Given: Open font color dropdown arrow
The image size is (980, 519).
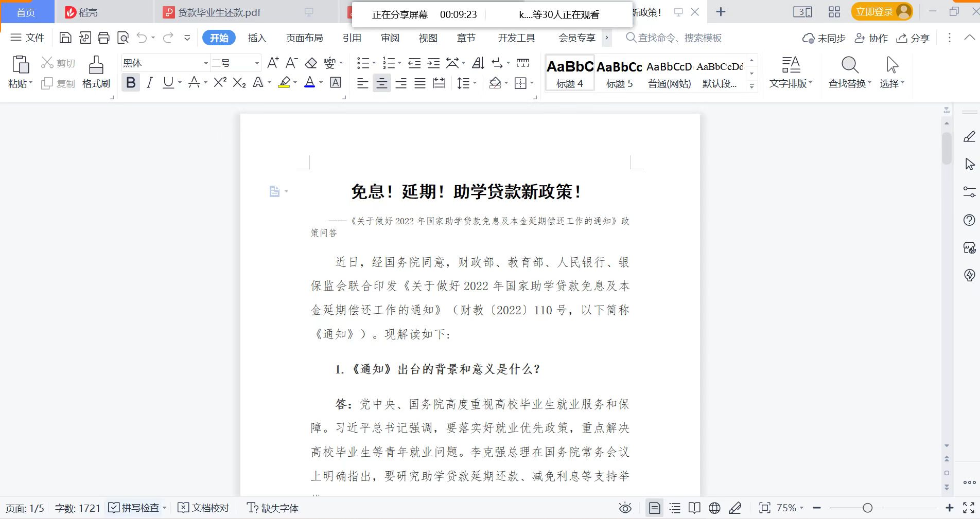Looking at the screenshot, I should [321, 82].
